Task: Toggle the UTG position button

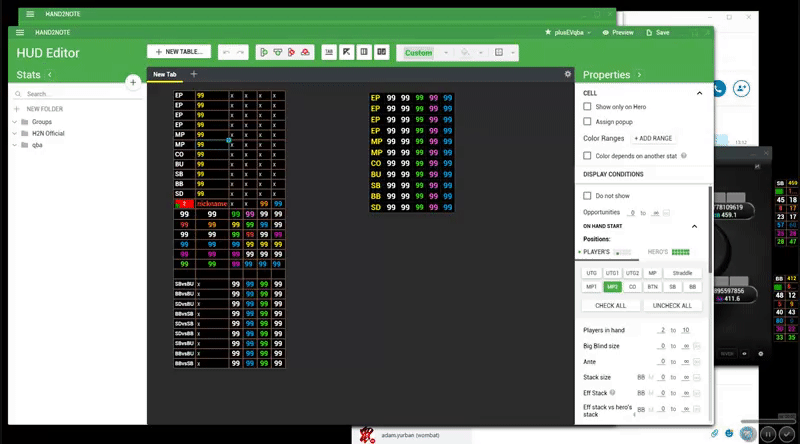Action: pyautogui.click(x=591, y=273)
